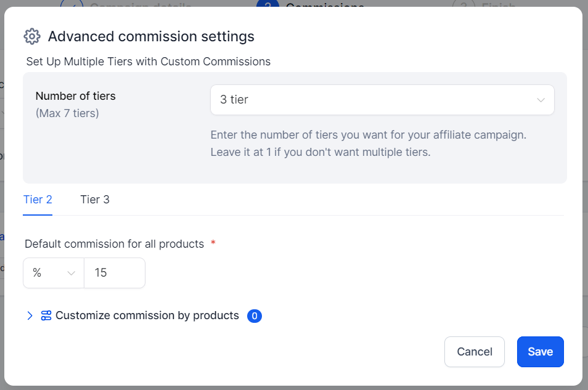Save the commission settings

click(540, 352)
